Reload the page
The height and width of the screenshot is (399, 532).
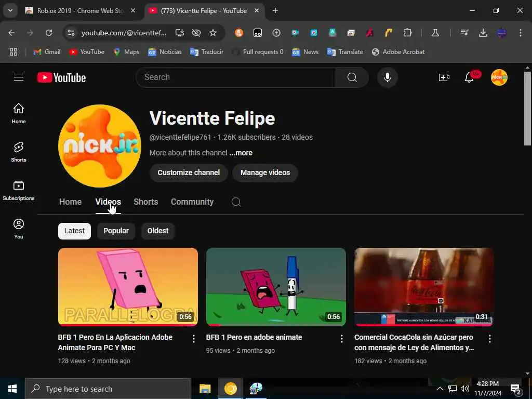(49, 33)
